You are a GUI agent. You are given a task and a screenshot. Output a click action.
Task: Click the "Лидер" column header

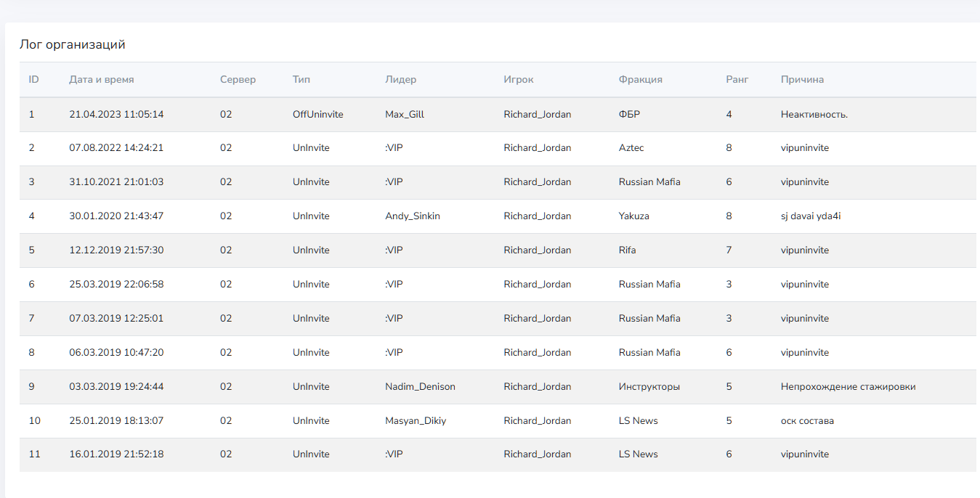[x=400, y=80]
